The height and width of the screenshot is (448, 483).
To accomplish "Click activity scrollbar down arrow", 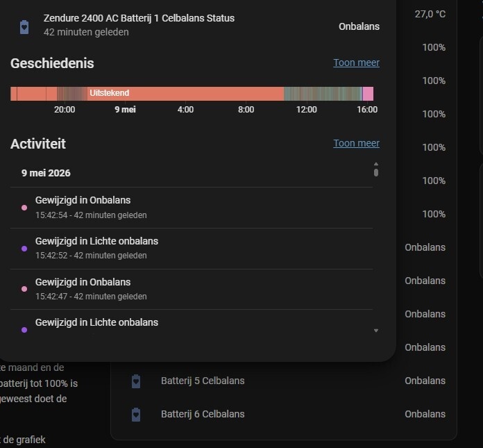I will 376,331.
